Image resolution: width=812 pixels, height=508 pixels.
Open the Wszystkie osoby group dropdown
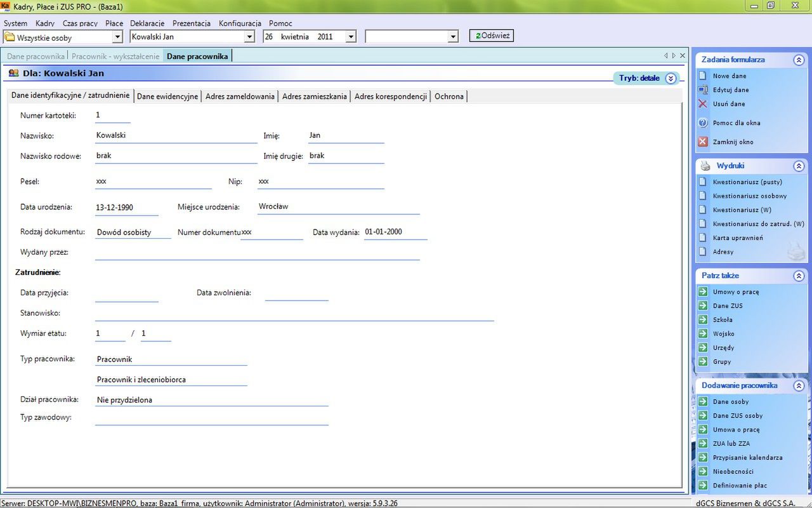[117, 37]
